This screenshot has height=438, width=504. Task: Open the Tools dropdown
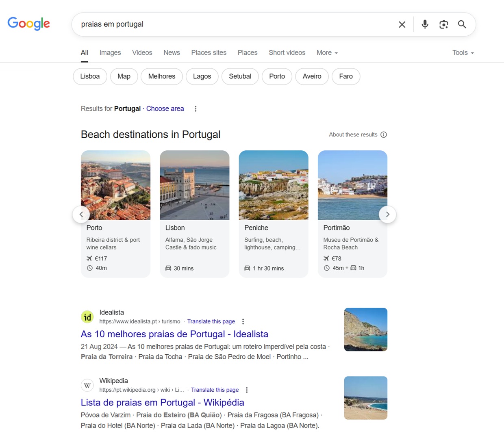pyautogui.click(x=463, y=53)
